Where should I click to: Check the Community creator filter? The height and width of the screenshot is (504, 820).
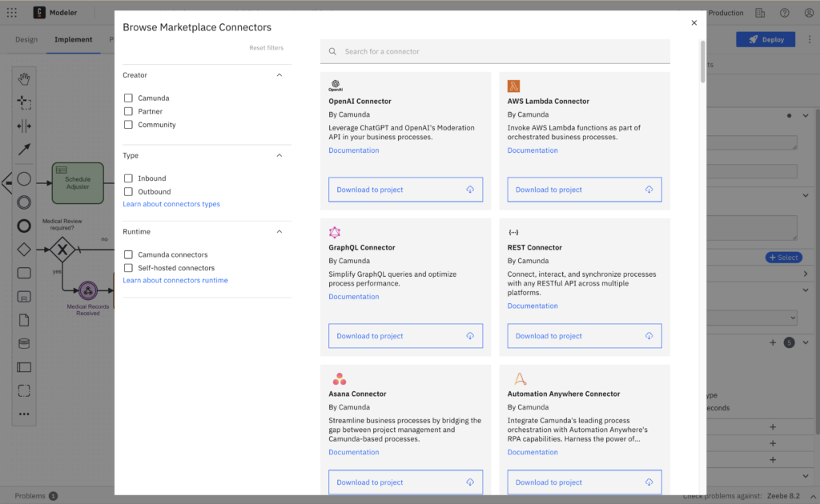coord(128,125)
